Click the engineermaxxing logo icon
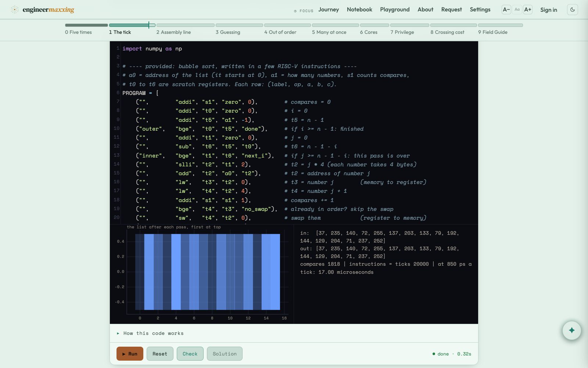The image size is (588, 368). pyautogui.click(x=15, y=10)
